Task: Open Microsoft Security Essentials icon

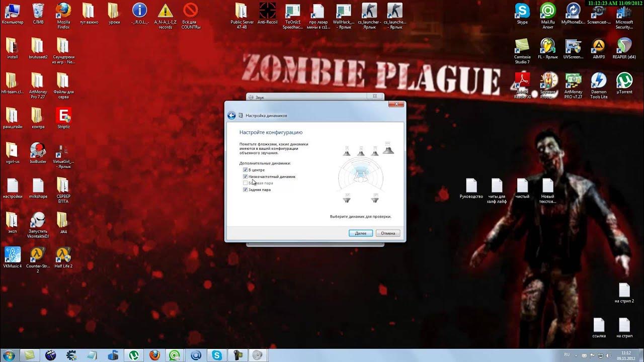Action: coord(624,16)
